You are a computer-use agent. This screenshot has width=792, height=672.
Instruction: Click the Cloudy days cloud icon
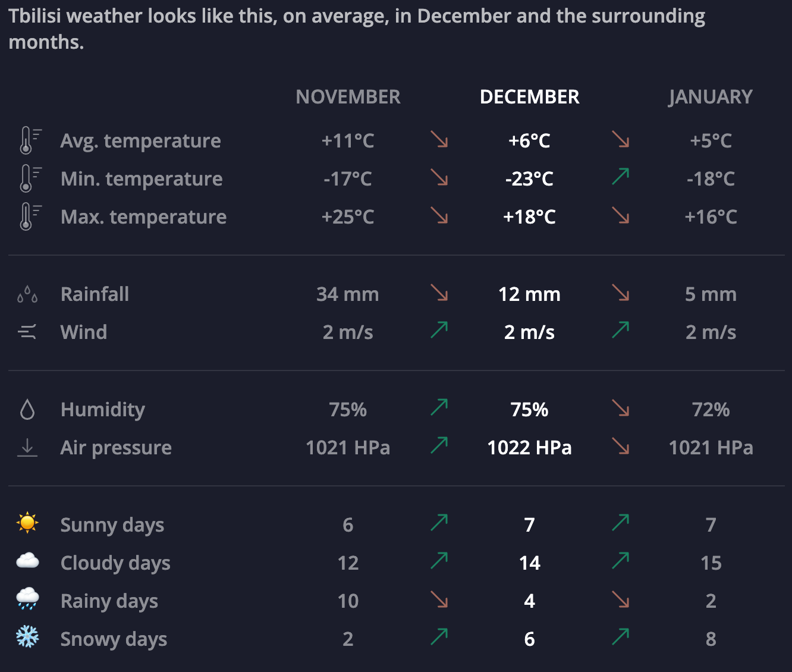[x=27, y=561]
